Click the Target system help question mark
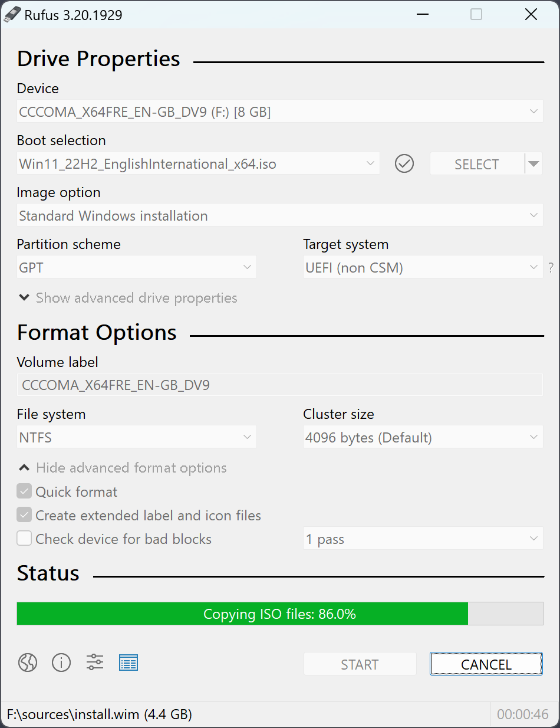The height and width of the screenshot is (728, 560). tap(551, 267)
